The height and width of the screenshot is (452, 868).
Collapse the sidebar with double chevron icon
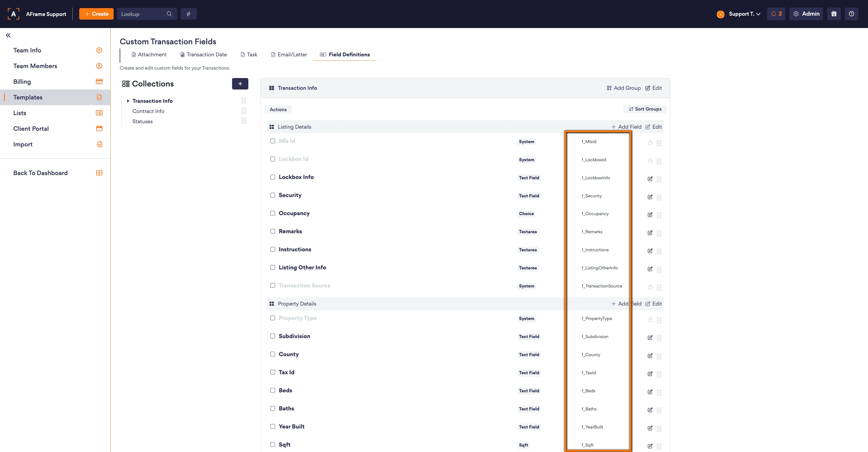point(8,35)
